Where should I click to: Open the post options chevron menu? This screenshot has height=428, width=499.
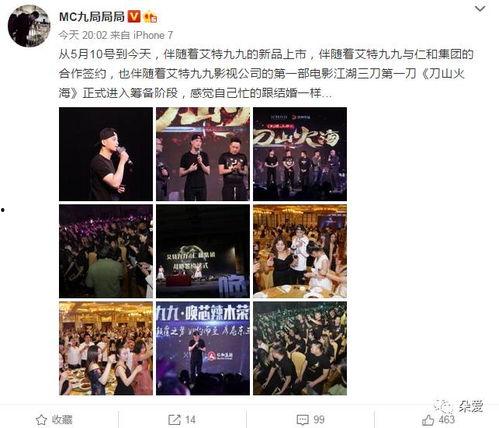(x=480, y=9)
